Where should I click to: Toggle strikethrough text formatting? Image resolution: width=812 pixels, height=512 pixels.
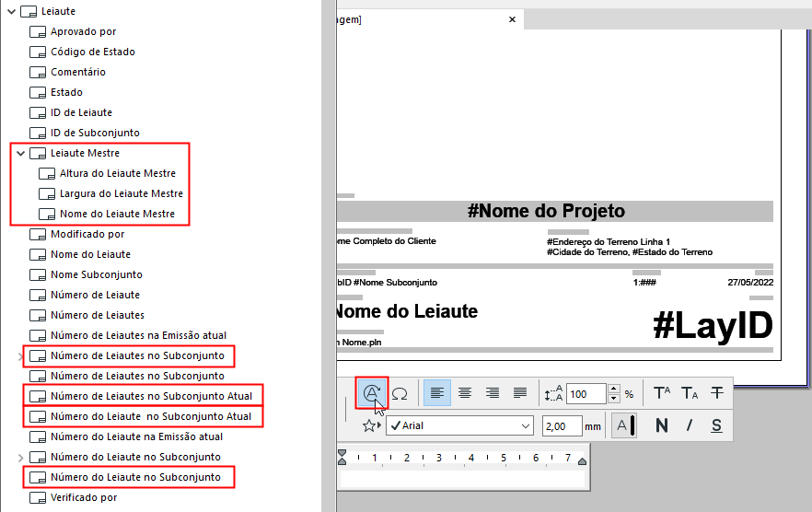click(x=716, y=393)
